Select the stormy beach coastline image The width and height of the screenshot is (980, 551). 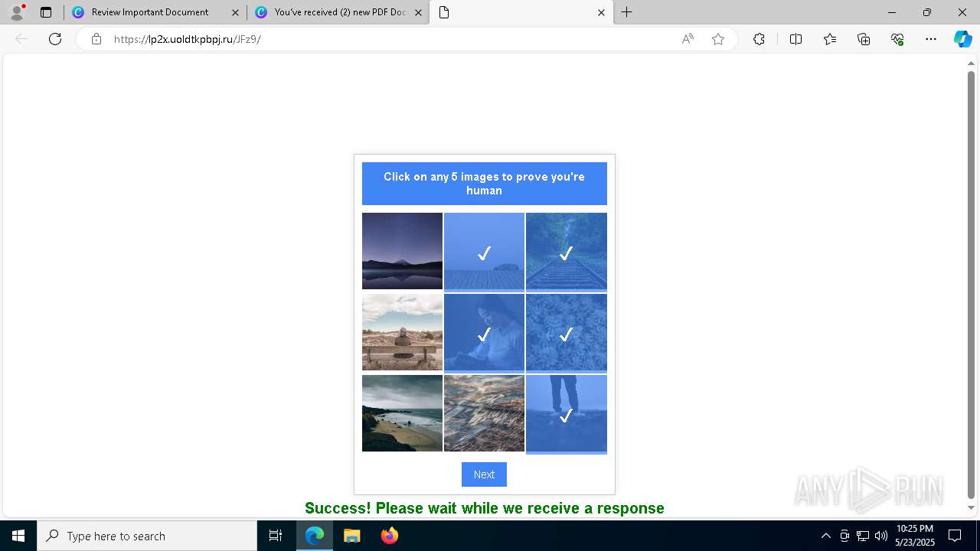point(402,413)
